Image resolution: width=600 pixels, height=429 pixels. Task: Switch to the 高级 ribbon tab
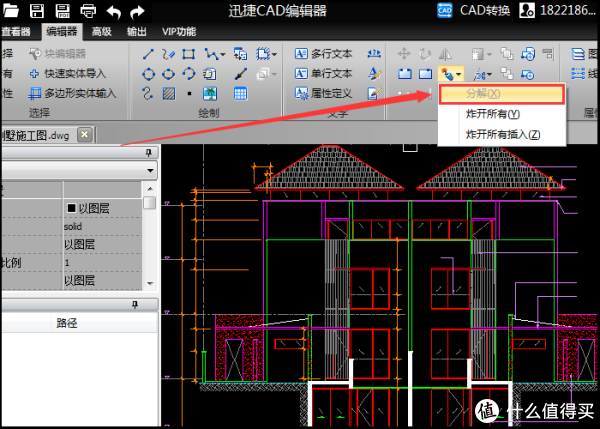(x=101, y=31)
